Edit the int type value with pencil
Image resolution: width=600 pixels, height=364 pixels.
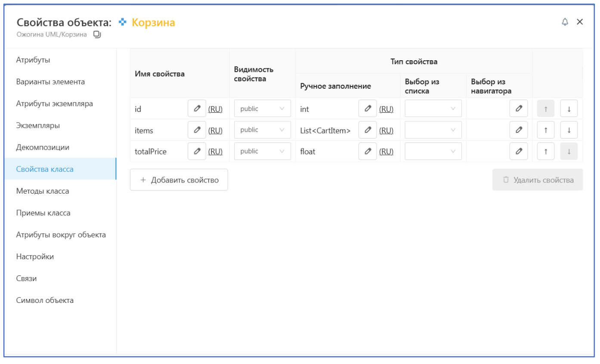pos(368,109)
